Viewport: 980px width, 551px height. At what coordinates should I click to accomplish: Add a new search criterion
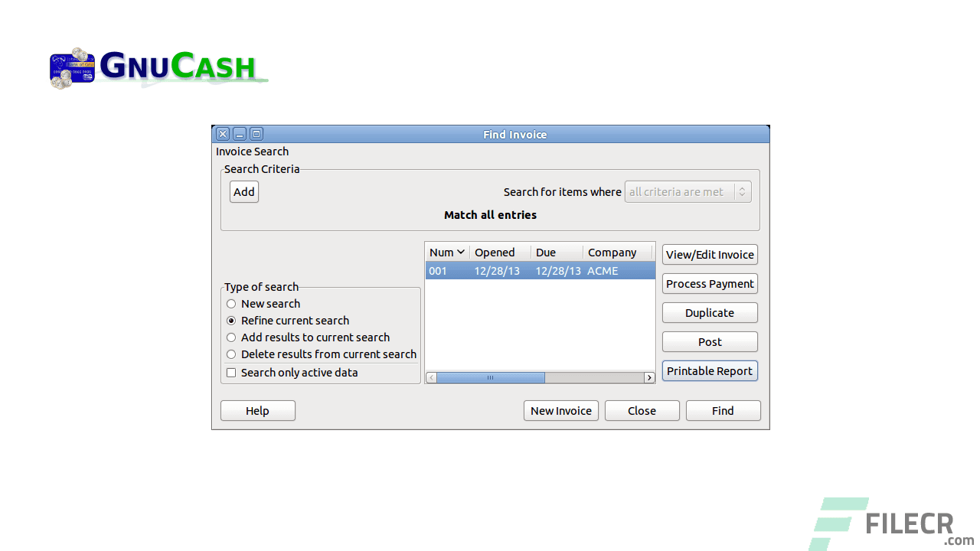[x=243, y=191]
